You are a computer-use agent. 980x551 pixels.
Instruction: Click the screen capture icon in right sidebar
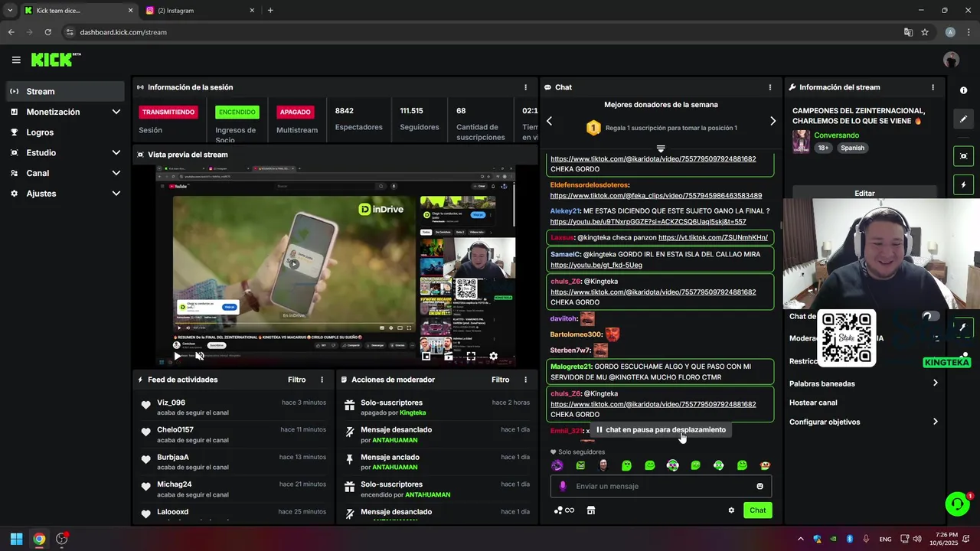[963, 156]
